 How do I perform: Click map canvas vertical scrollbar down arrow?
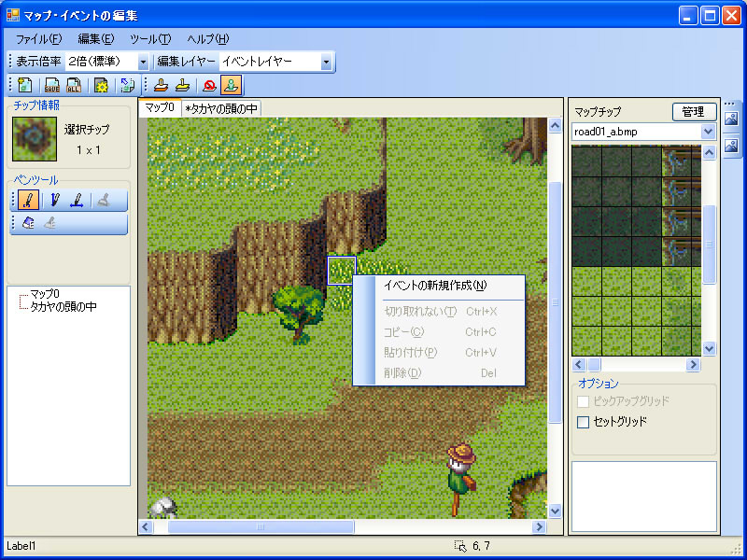click(x=555, y=511)
